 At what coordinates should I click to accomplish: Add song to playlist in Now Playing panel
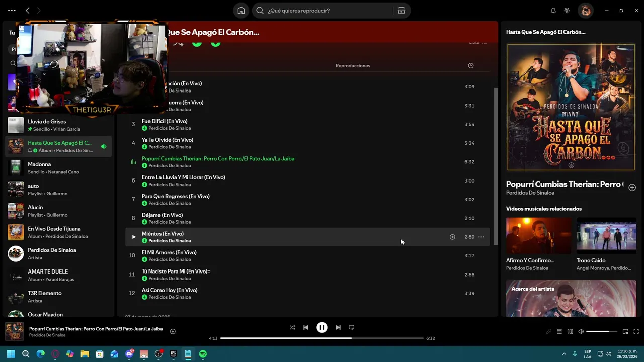(632, 188)
